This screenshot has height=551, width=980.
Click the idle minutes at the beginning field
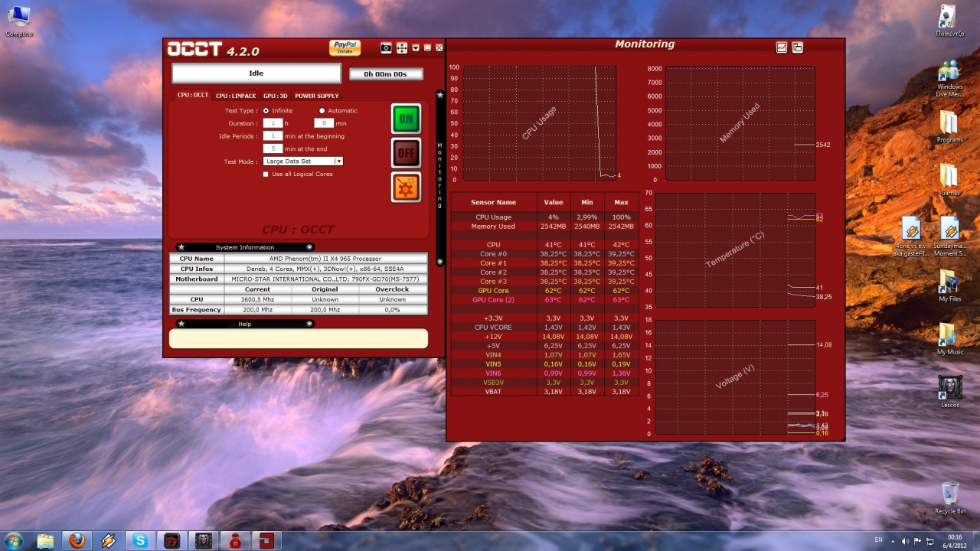[x=273, y=135]
